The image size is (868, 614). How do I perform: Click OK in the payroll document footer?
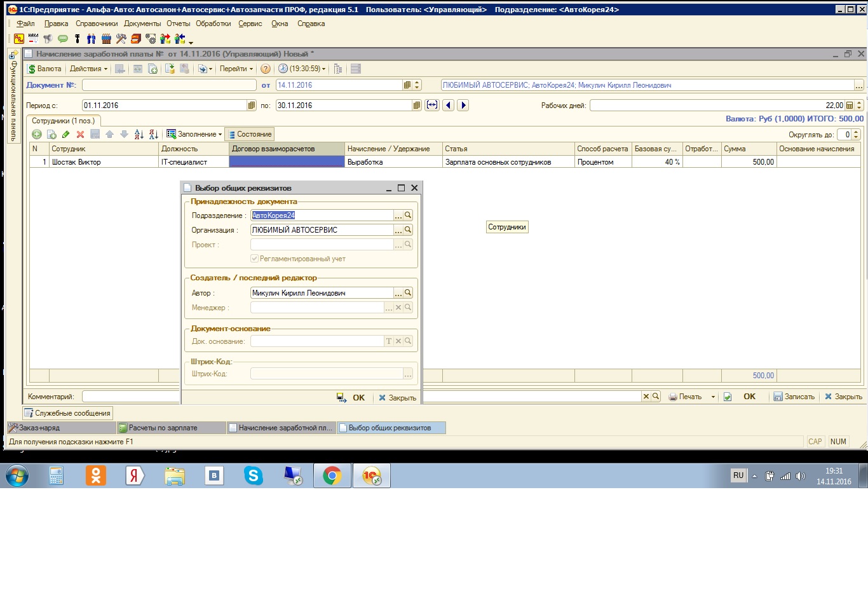749,397
